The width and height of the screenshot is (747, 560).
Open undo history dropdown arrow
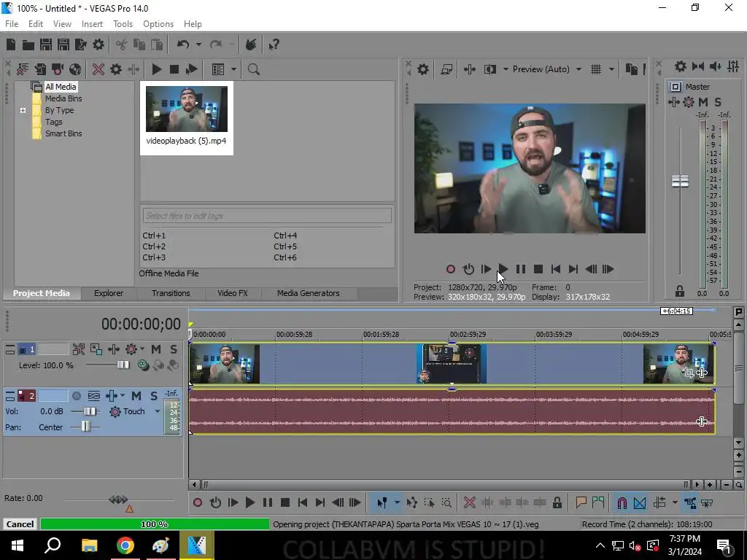pos(198,44)
